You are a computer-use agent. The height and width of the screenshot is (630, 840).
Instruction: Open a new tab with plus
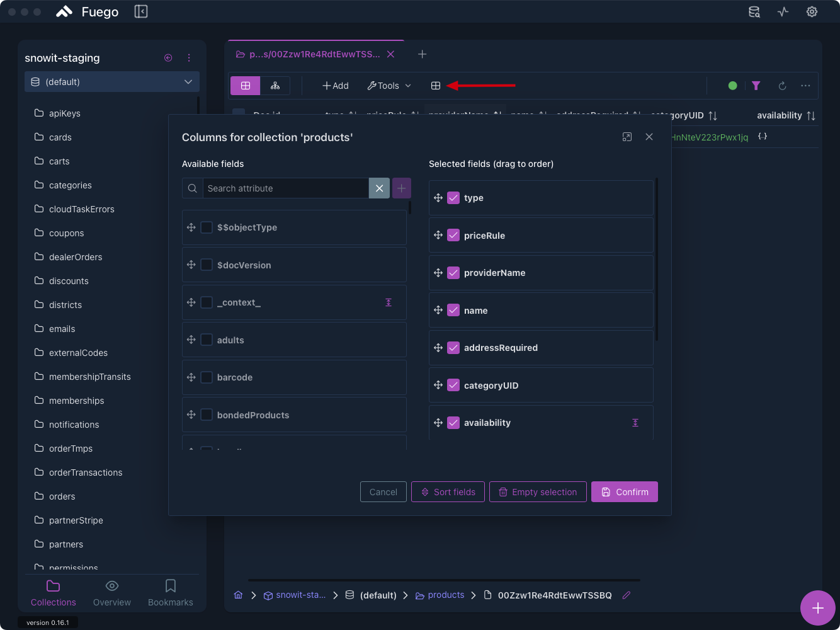pyautogui.click(x=423, y=54)
